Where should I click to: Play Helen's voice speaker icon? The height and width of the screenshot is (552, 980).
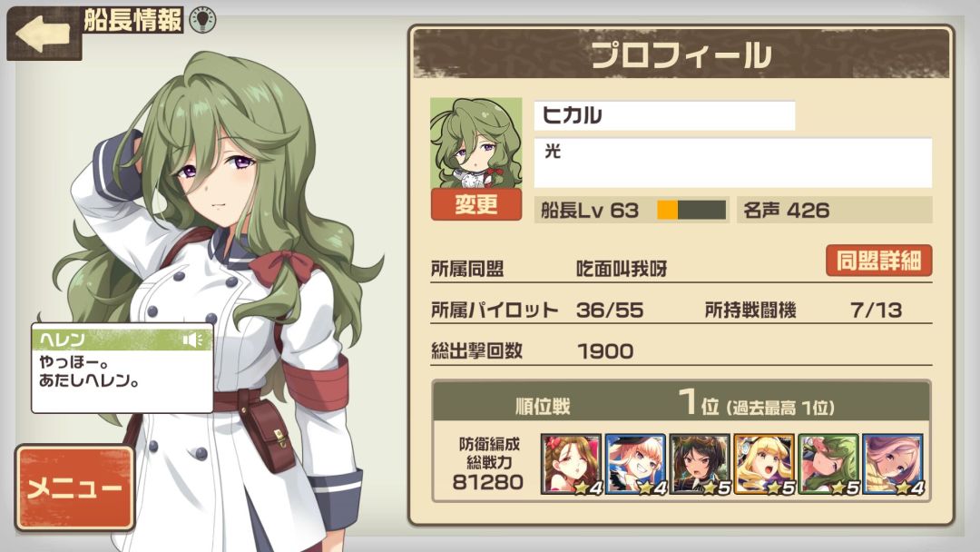[x=192, y=340]
